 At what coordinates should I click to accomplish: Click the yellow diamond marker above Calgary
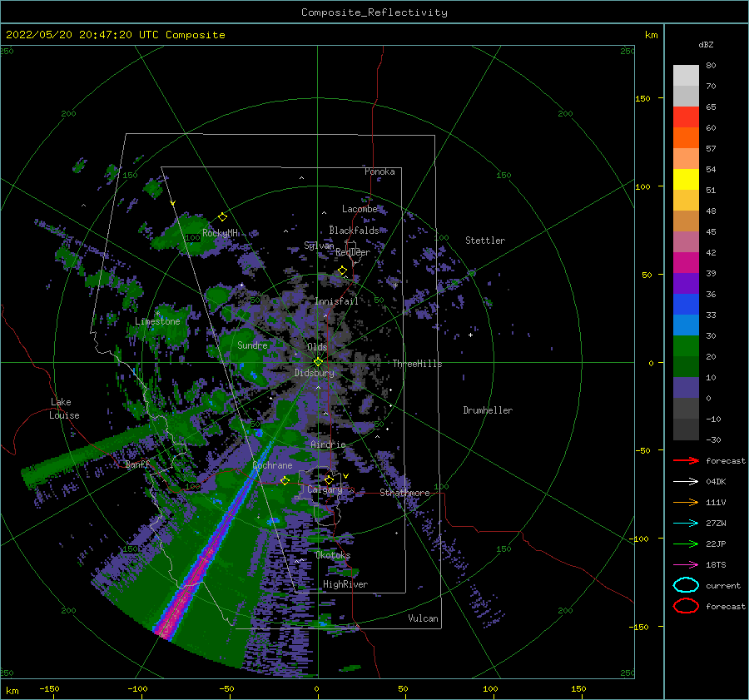329,479
